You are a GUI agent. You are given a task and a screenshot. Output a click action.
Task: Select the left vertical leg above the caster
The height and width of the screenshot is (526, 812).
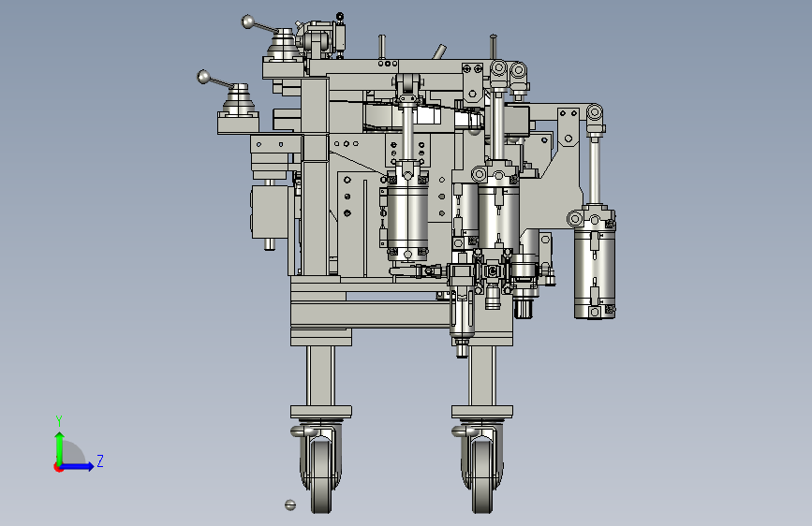point(320,376)
